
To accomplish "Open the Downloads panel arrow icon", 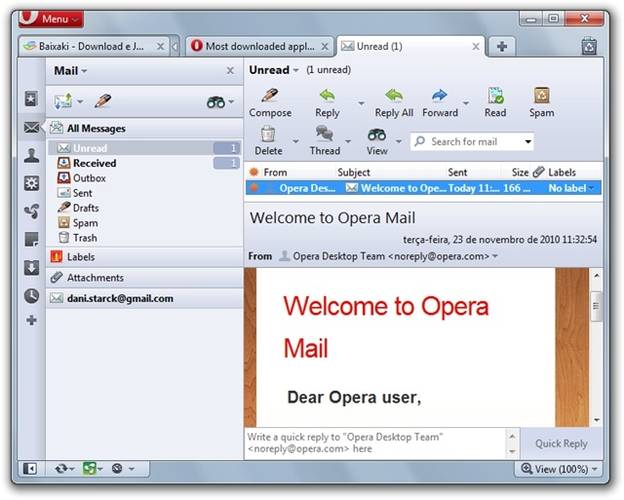I will coord(31,268).
